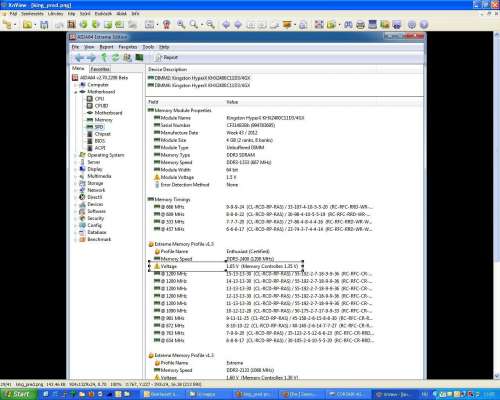The height and width of the screenshot is (400, 500).
Task: Expand the Multimedia tree node
Action: [x=76, y=176]
